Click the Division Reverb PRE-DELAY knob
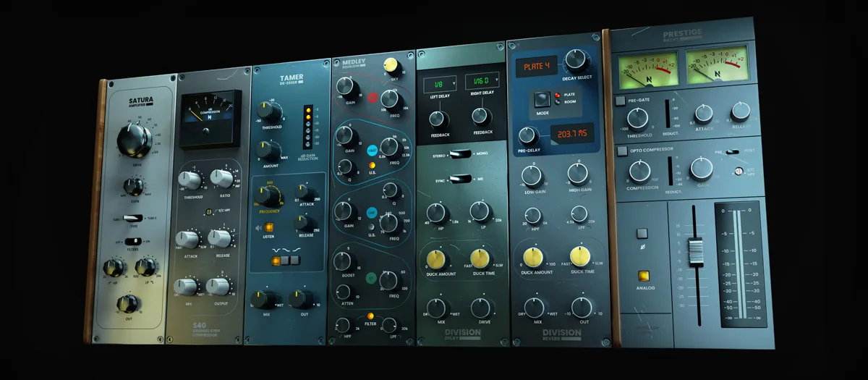The image size is (868, 380). 529,135
